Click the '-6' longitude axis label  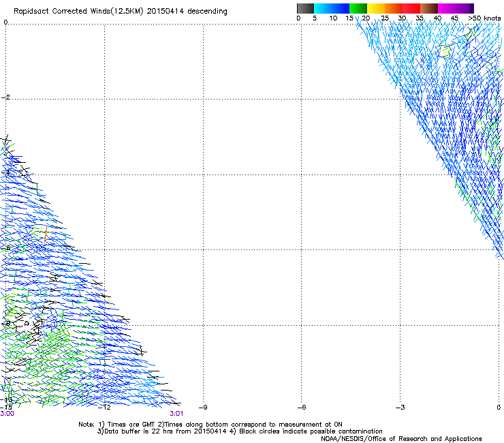(x=302, y=408)
